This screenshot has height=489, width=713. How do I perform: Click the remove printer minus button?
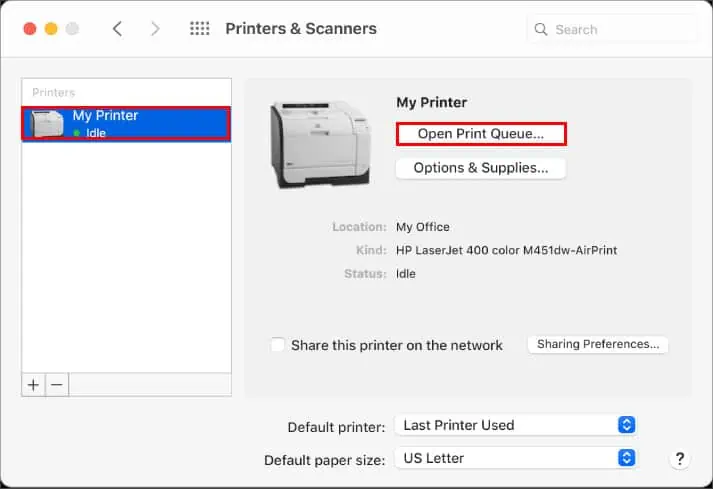[x=57, y=385]
